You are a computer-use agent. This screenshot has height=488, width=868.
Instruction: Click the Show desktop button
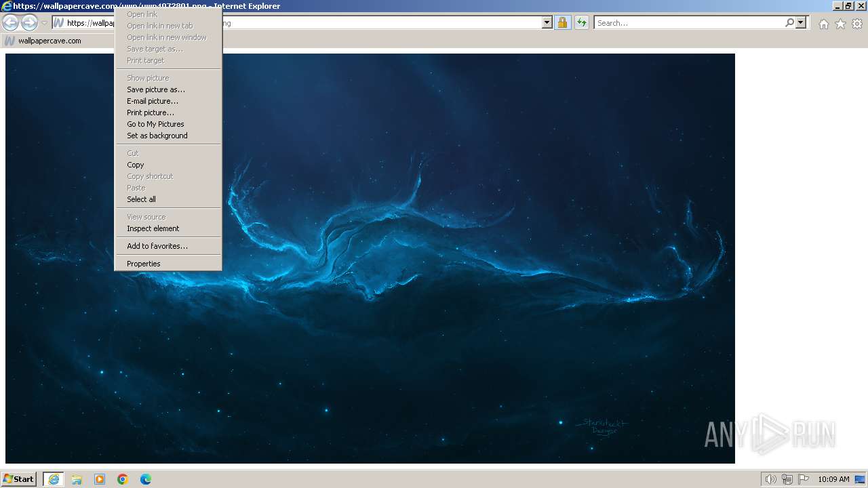(861, 479)
